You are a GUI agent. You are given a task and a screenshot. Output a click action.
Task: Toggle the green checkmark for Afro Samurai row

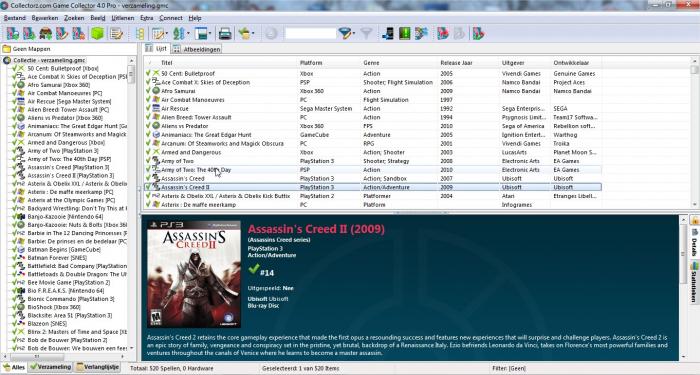[148, 91]
